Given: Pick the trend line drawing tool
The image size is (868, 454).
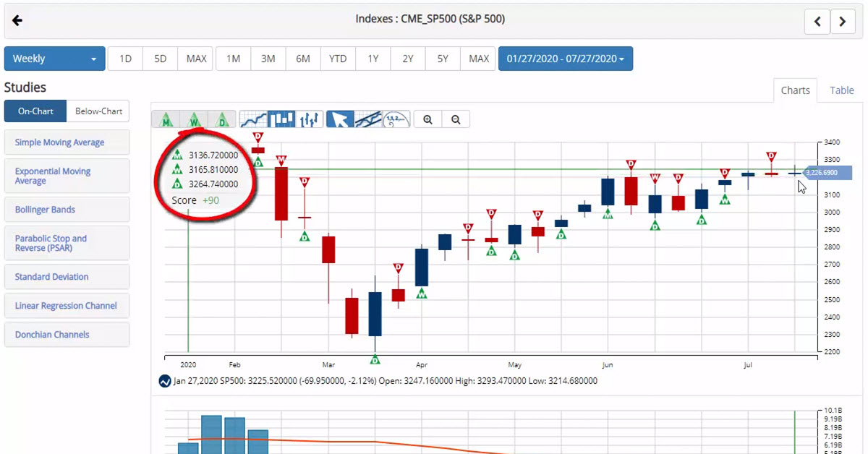Looking at the screenshot, I should [x=368, y=119].
